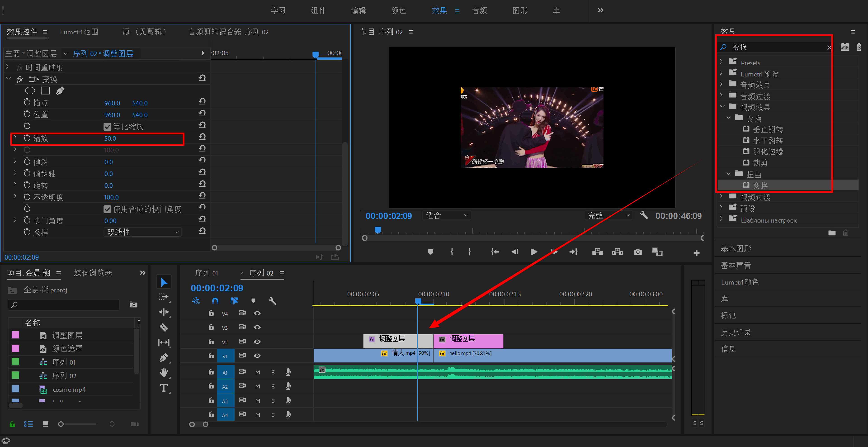Open button editor plus icon

[x=696, y=253]
